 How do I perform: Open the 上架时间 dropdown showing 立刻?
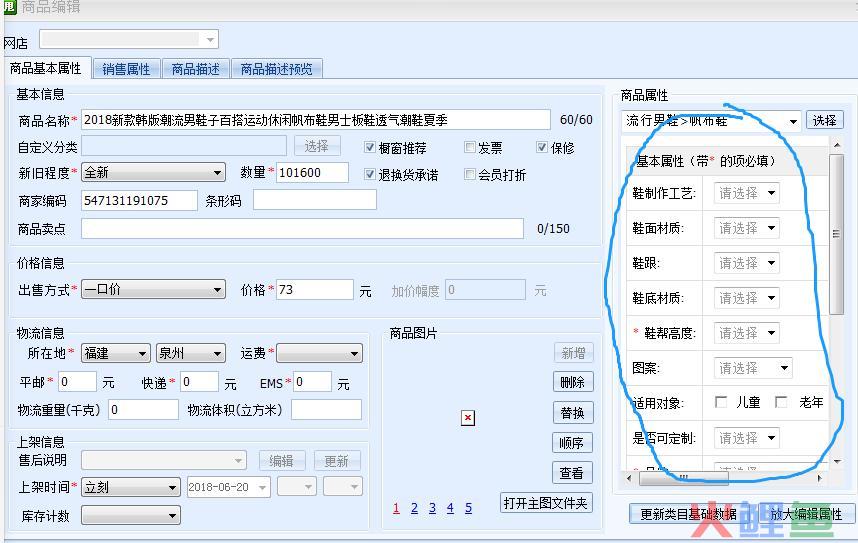point(131,487)
